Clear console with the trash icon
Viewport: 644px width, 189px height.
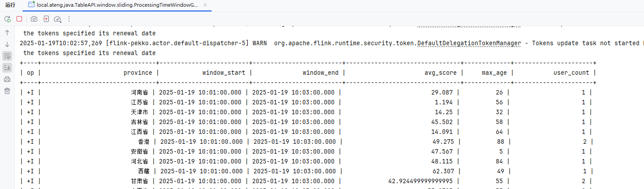7,91
